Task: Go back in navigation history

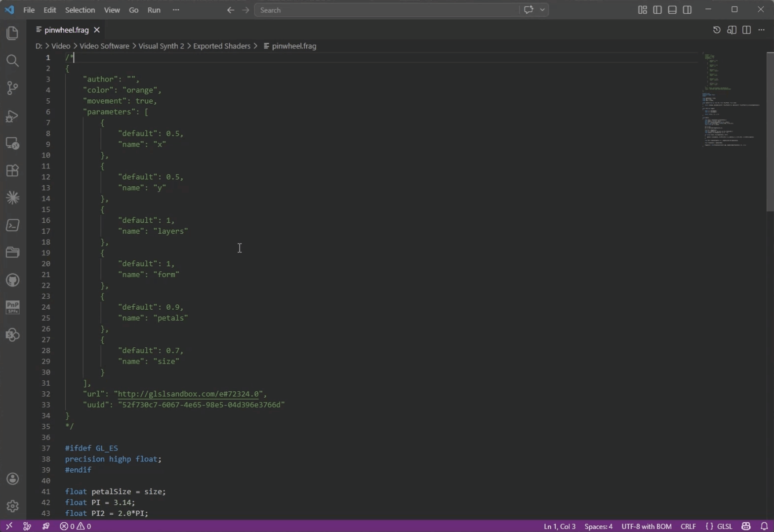Action: (231, 10)
